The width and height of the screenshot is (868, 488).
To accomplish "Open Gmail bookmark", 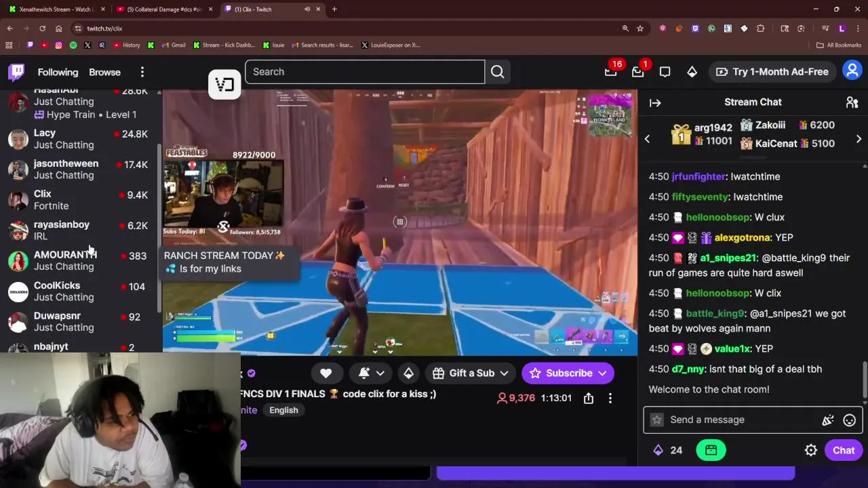I will [172, 45].
